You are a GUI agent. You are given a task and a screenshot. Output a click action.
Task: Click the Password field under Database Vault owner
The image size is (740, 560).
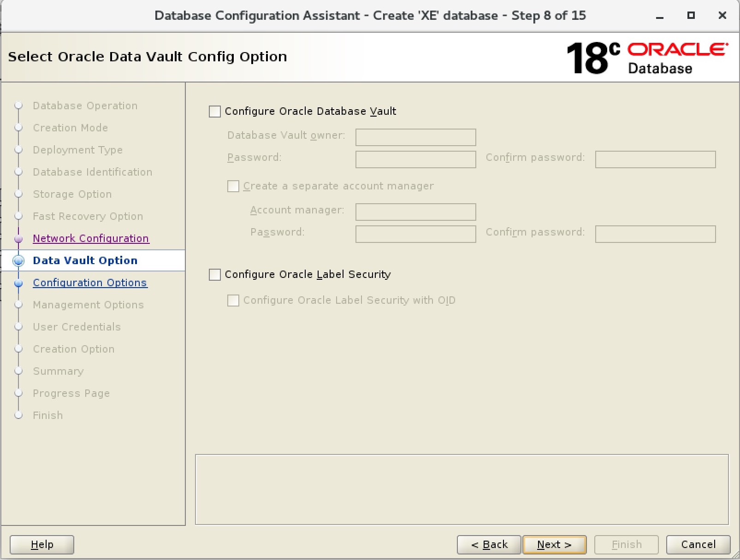[415, 159]
